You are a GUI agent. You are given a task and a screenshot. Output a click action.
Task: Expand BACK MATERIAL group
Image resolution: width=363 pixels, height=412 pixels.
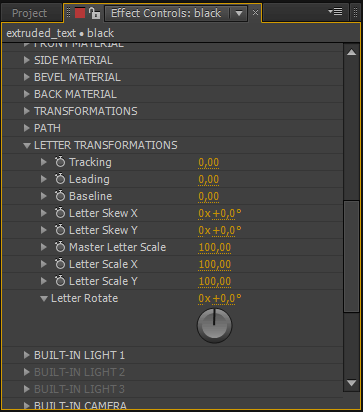(x=26, y=94)
